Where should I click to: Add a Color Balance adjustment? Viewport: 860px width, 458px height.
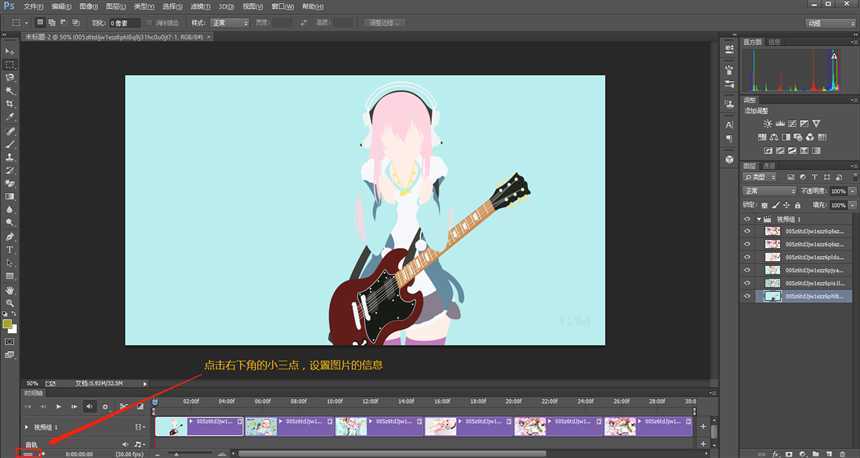(774, 137)
